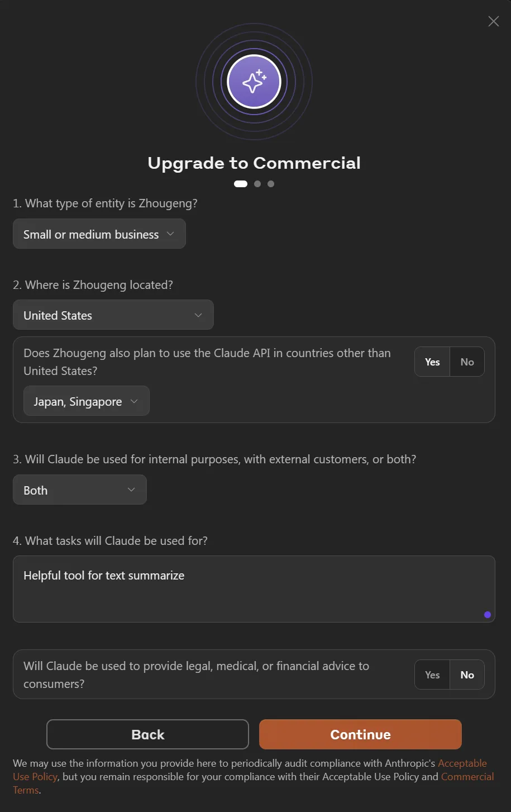Close the Upgrade to Commercial dialog

[494, 21]
